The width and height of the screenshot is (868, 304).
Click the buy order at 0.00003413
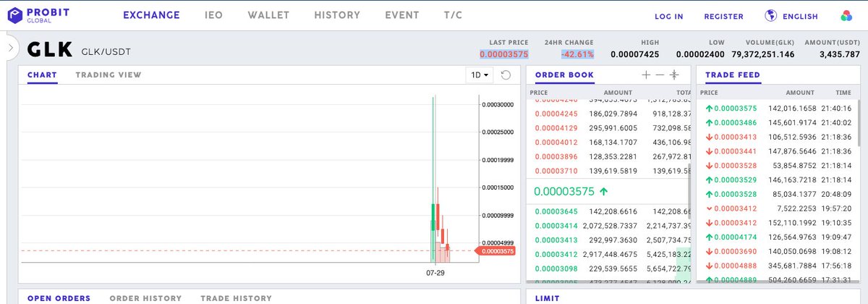tap(610, 240)
